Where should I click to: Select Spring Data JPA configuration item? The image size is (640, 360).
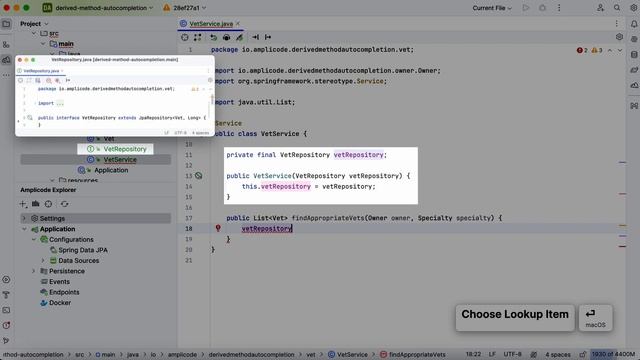83,250
